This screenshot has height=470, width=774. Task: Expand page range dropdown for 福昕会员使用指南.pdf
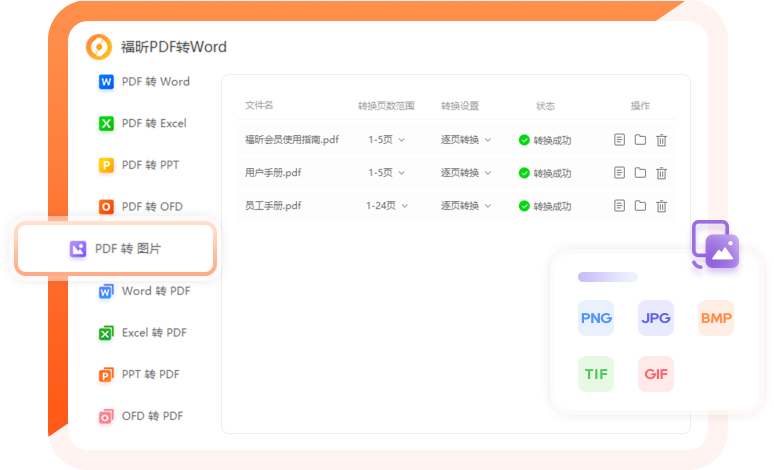[386, 140]
